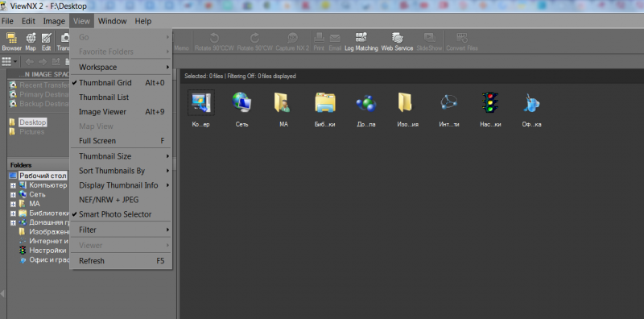The width and height of the screenshot is (644, 319).
Task: Open the Map toolbar icon
Action: (x=31, y=42)
